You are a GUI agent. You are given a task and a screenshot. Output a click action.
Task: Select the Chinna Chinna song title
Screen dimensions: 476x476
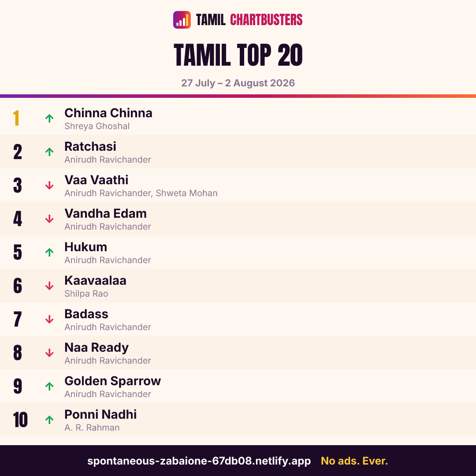click(108, 113)
